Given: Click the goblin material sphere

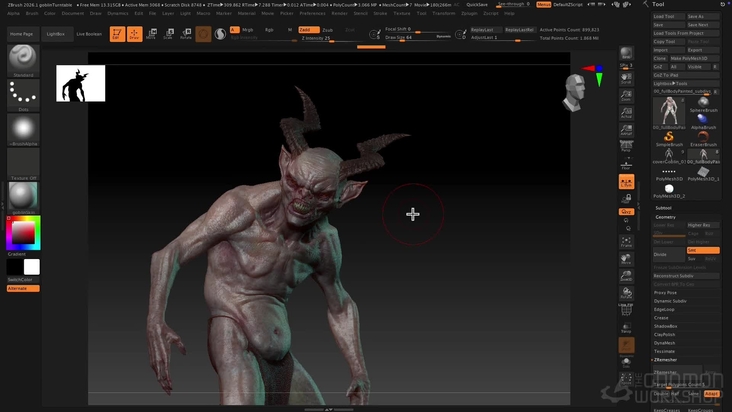Looking at the screenshot, I should point(23,197).
